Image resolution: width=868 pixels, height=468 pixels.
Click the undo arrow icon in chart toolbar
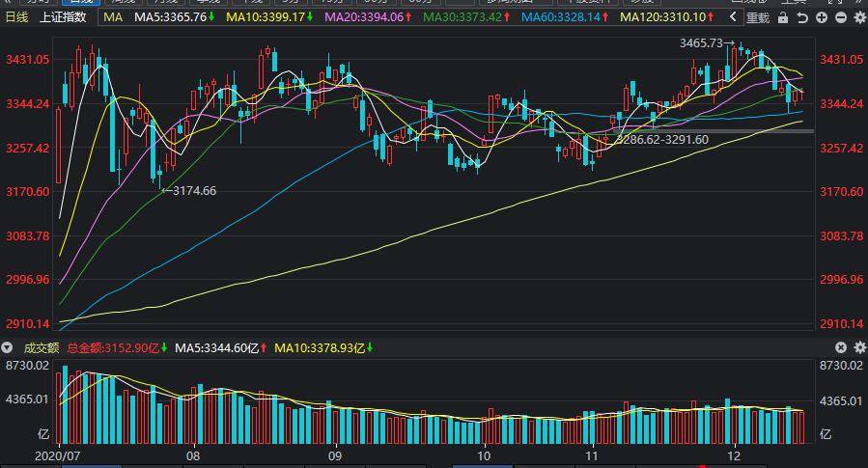[x=802, y=17]
